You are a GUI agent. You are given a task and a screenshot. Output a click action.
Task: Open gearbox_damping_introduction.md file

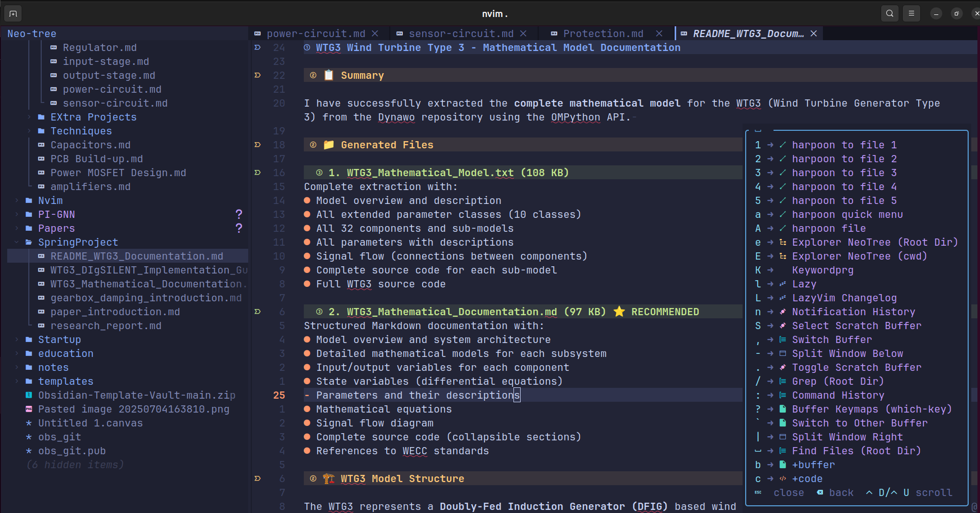coord(146,298)
